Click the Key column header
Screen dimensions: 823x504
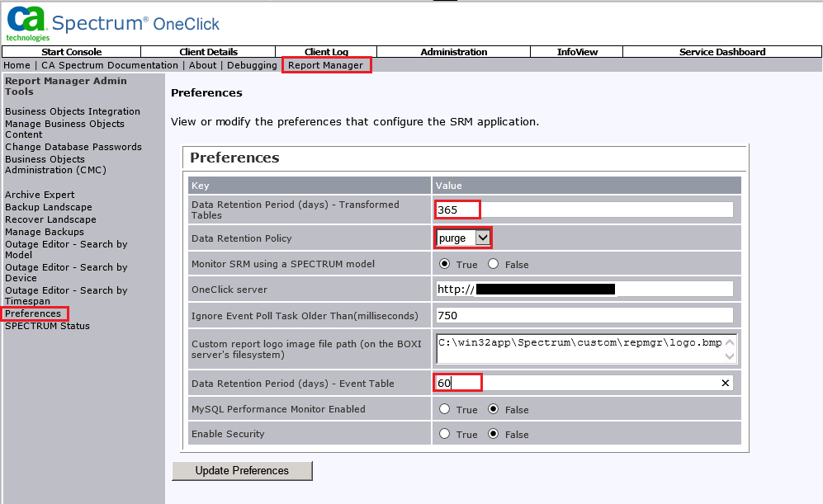[310, 185]
